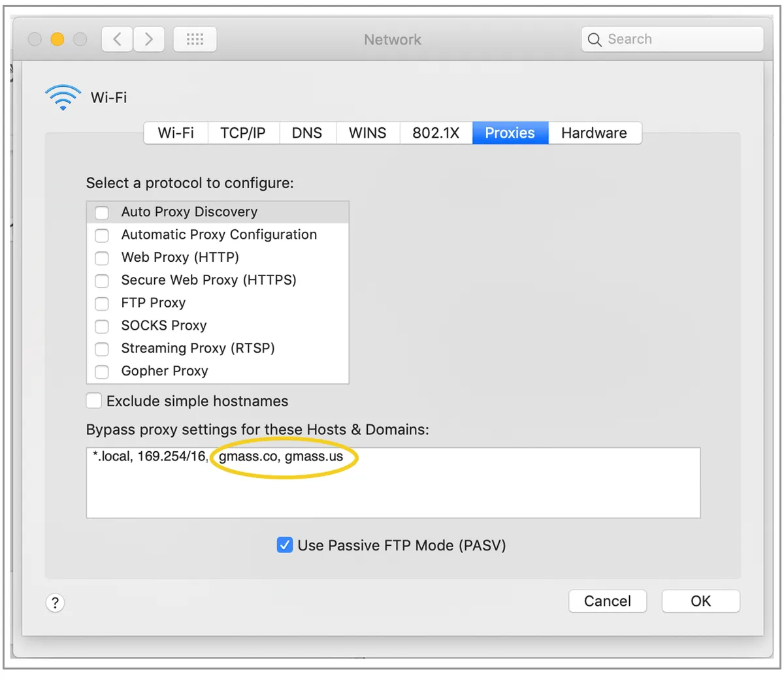The width and height of the screenshot is (784, 681).
Task: Select the Automatic Proxy Configuration label
Action: click(219, 234)
